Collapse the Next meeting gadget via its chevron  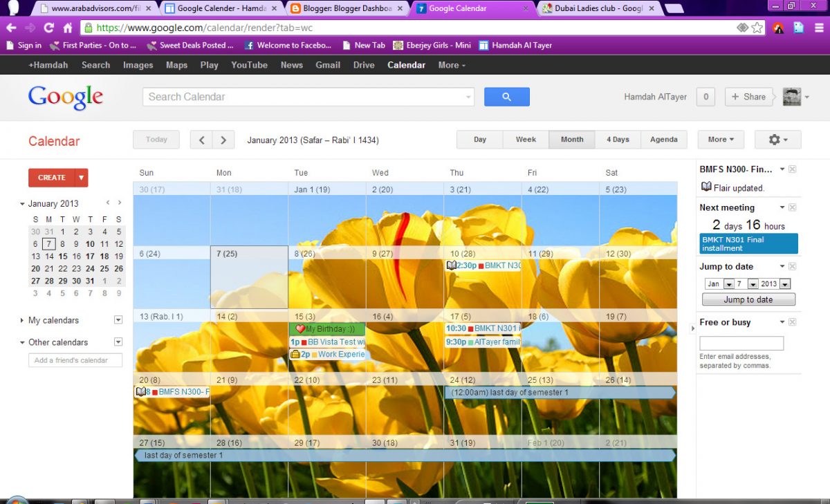pyautogui.click(x=781, y=207)
